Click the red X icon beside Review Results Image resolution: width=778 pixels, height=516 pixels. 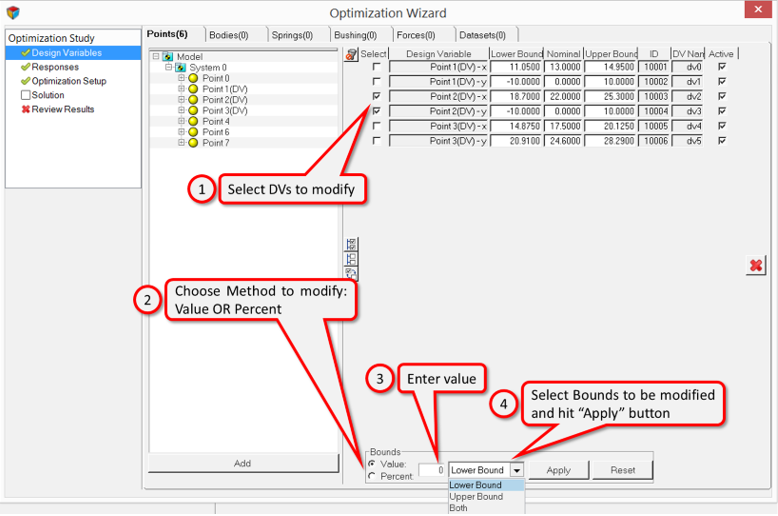[x=25, y=109]
